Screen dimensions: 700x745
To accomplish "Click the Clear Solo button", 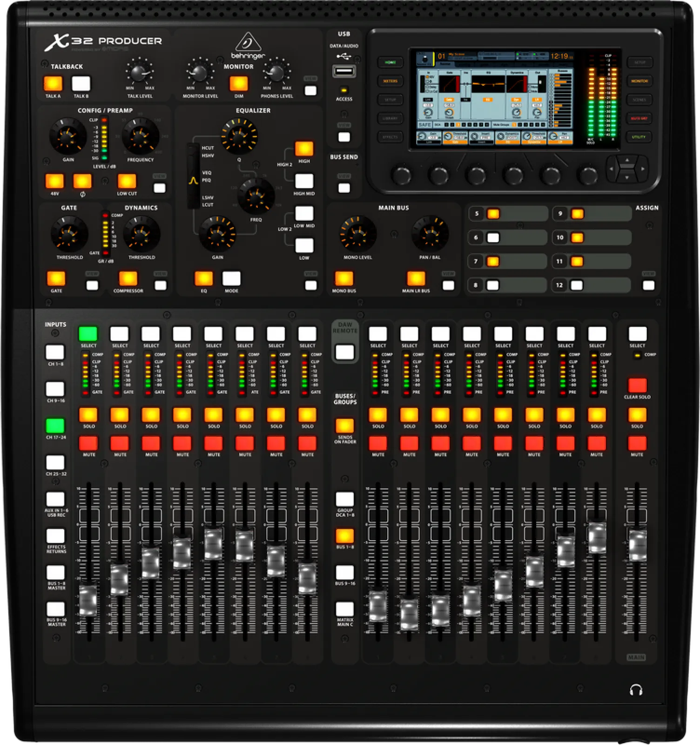I will [637, 386].
